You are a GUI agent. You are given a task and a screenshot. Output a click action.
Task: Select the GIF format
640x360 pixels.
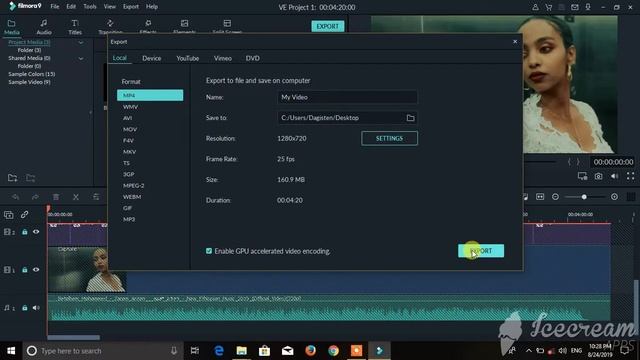pos(127,208)
